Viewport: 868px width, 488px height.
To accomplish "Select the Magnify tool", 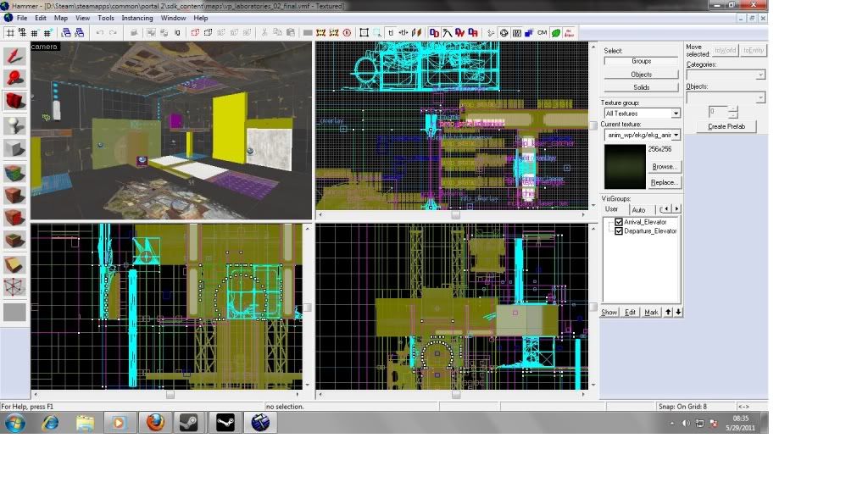I will (14, 79).
